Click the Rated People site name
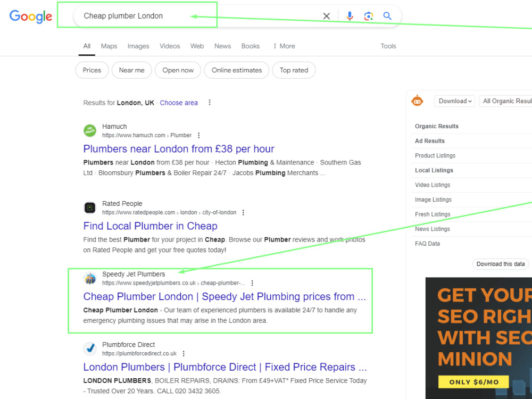This screenshot has width=532, height=399. click(122, 204)
